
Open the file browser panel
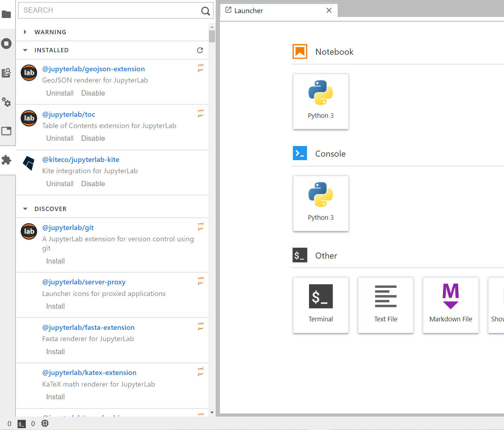tap(7, 14)
